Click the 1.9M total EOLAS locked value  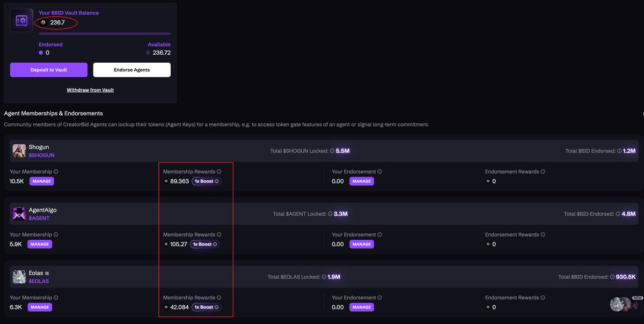pos(334,277)
